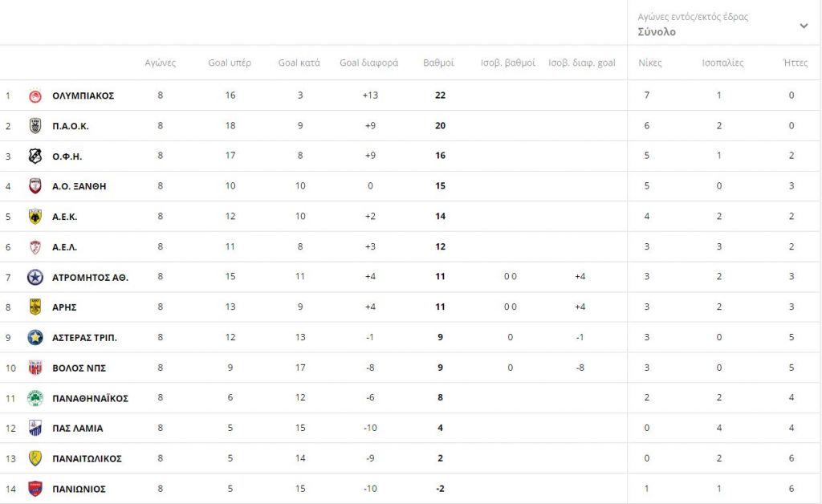Image resolution: width=822 pixels, height=504 pixels.
Task: Click the Άρης yellow club crest
Action: 35,307
